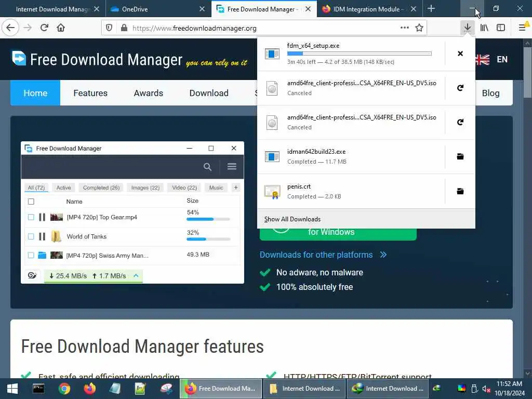
Task: Reload the current page
Action: point(44,28)
